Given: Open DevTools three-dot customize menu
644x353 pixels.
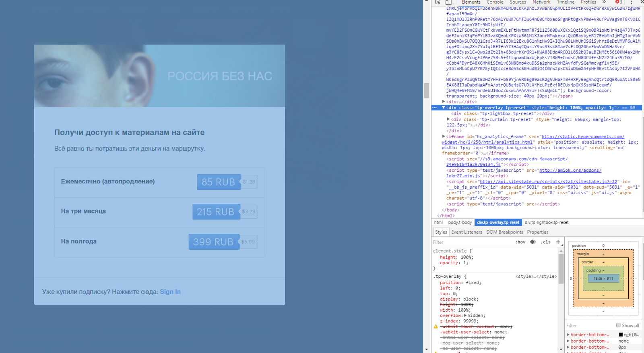Looking at the screenshot, I should click(x=632, y=2).
